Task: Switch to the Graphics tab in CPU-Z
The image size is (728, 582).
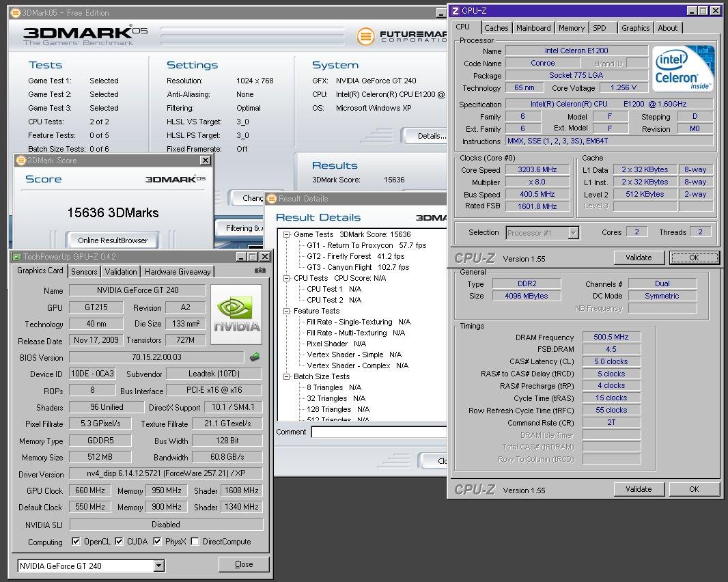Action: (636, 28)
